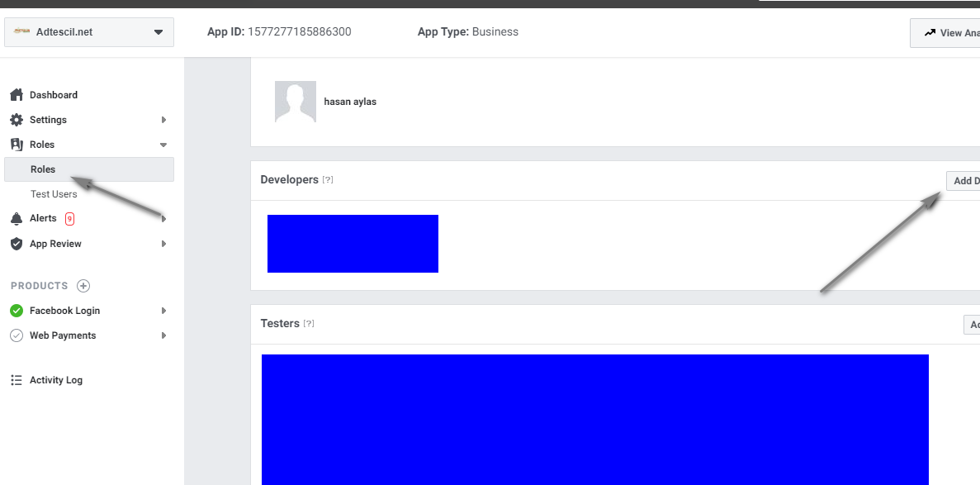Click the hasan aylas name link
Viewport: 980px width, 485px height.
click(350, 102)
